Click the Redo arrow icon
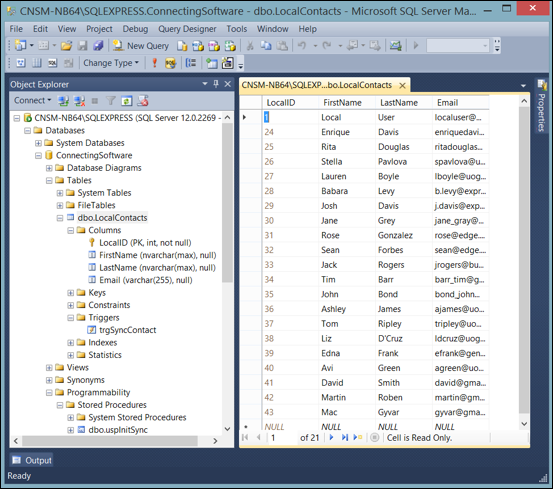The width and height of the screenshot is (553, 489). point(327,46)
